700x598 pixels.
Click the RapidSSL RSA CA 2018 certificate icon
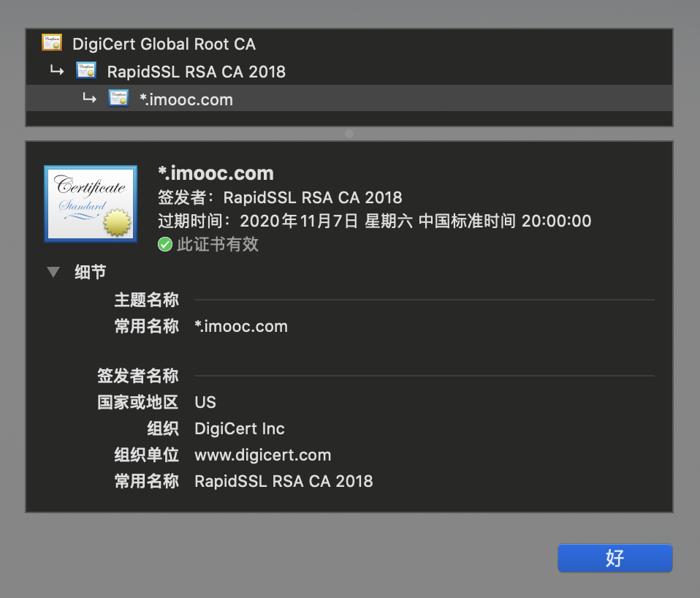(x=86, y=70)
